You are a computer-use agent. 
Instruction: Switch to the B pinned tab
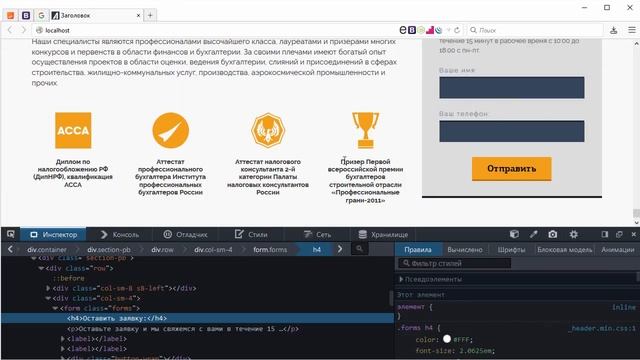[x=26, y=16]
